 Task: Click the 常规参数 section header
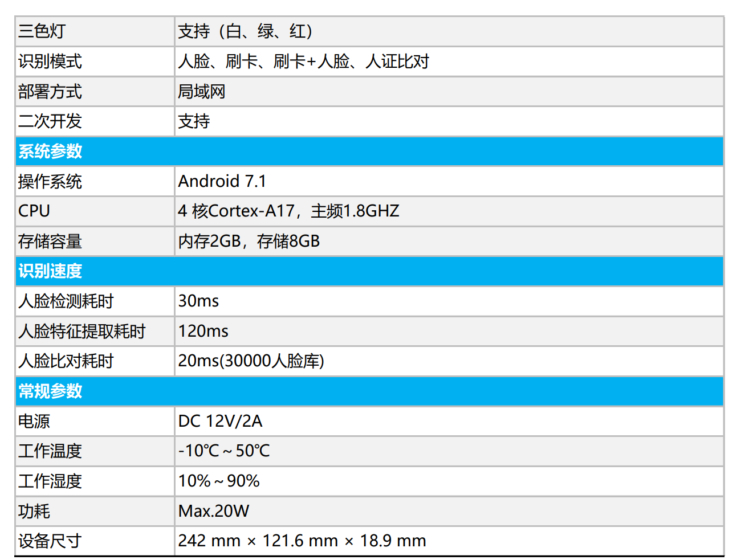[50, 391]
